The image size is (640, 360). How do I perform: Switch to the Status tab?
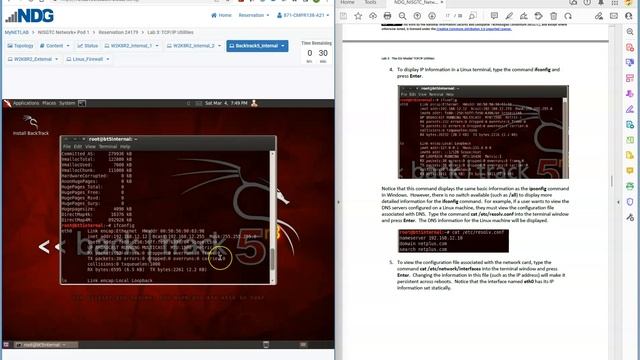click(x=88, y=46)
